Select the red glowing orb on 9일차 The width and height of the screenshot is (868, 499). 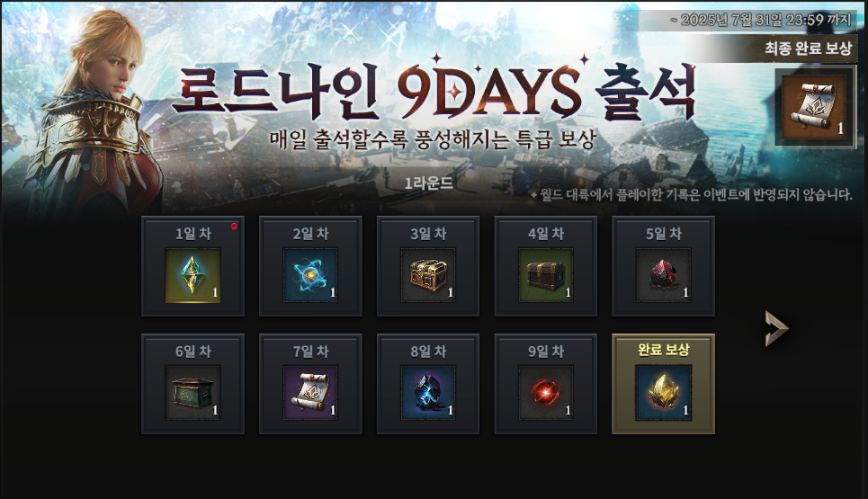[x=546, y=392]
